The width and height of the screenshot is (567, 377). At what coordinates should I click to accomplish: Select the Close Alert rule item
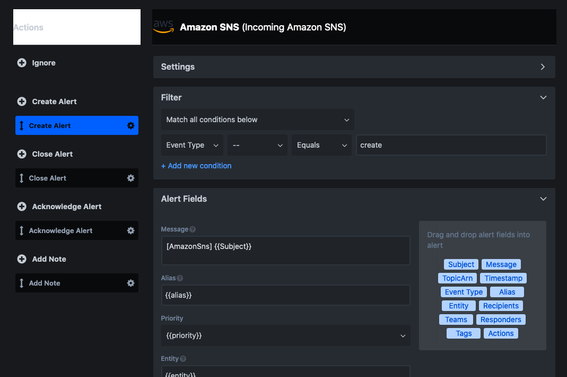(77, 178)
